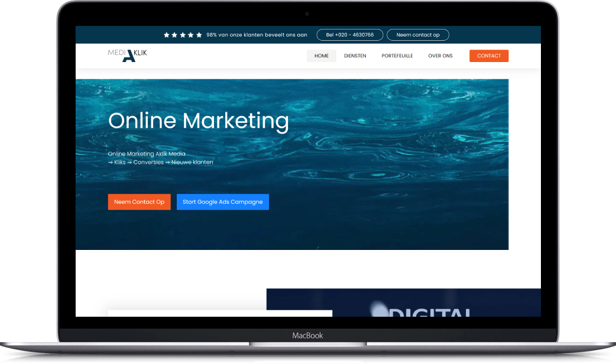Image resolution: width=616 pixels, height=364 pixels.
Task: Click the first rating star in top bar
Action: point(167,35)
